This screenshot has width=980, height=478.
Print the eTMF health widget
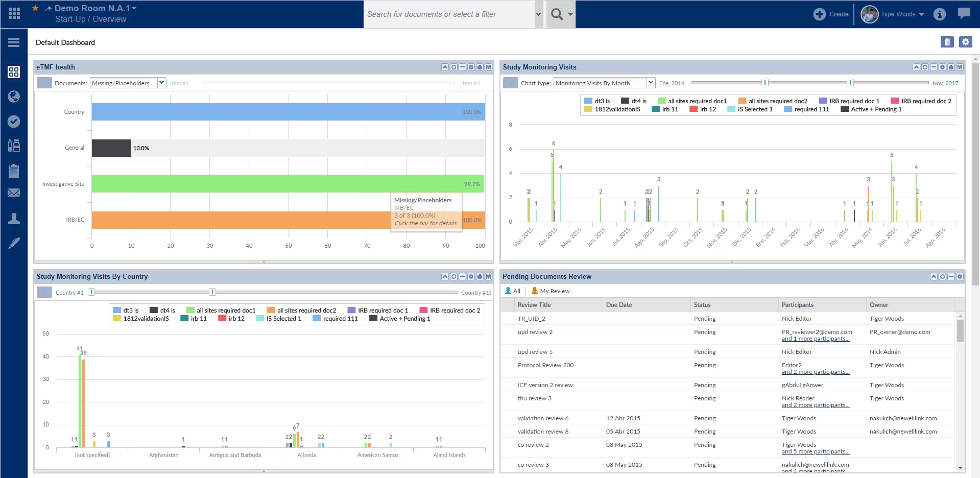coord(480,67)
